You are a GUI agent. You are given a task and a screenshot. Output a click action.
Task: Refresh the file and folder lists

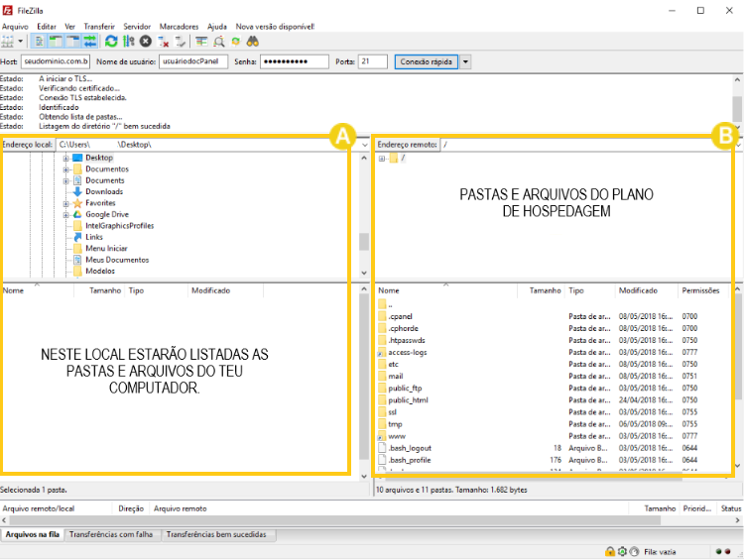coord(111,42)
